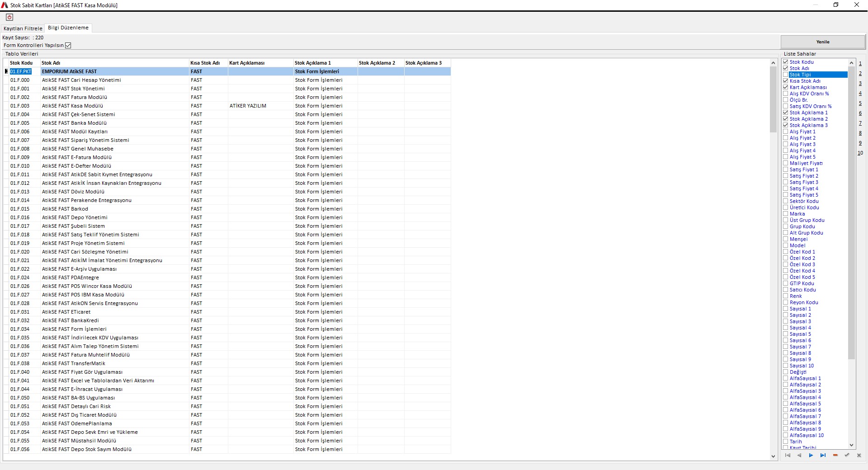Restore the window using the title bar button
This screenshot has height=470, width=868.
click(x=836, y=5)
